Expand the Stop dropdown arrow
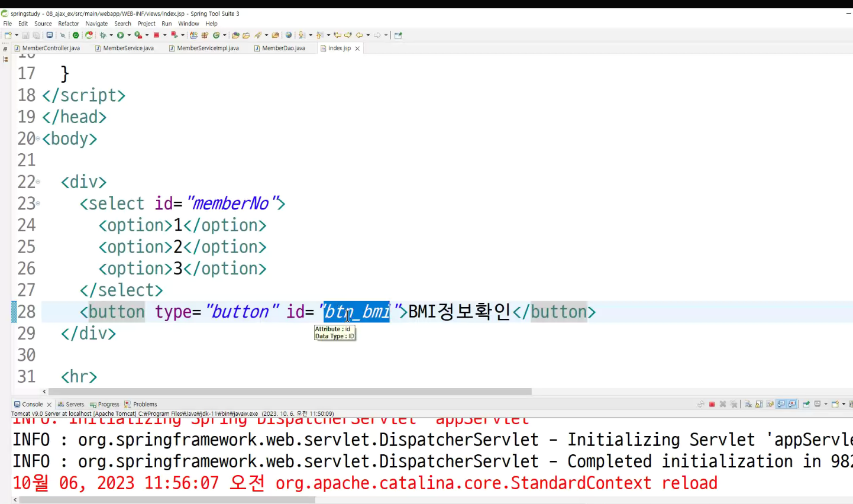The height and width of the screenshot is (504, 853). [x=165, y=35]
